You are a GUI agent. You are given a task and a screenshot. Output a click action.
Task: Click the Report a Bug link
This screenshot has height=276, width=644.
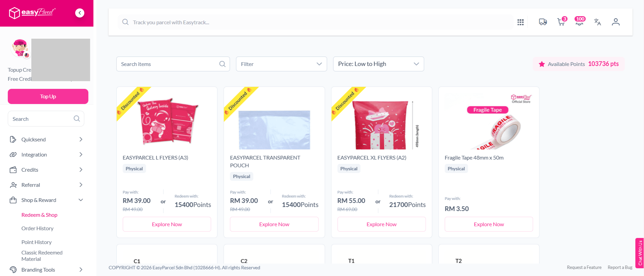[x=620, y=267]
